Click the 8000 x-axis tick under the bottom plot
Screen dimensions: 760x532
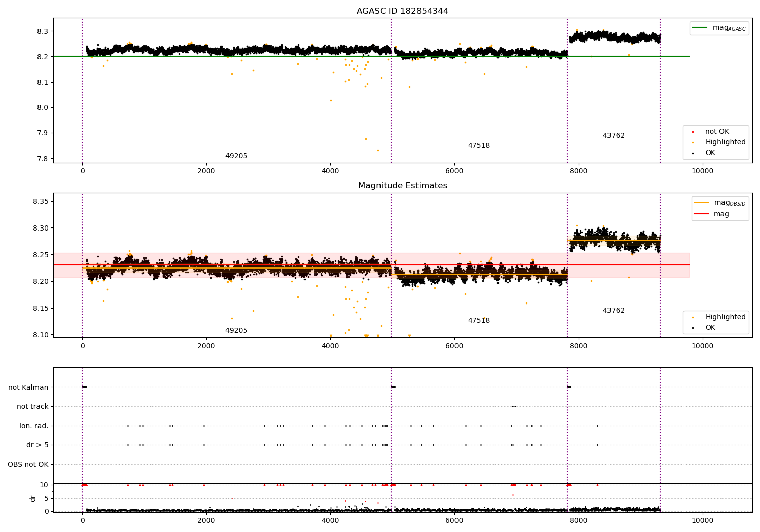tap(578, 521)
